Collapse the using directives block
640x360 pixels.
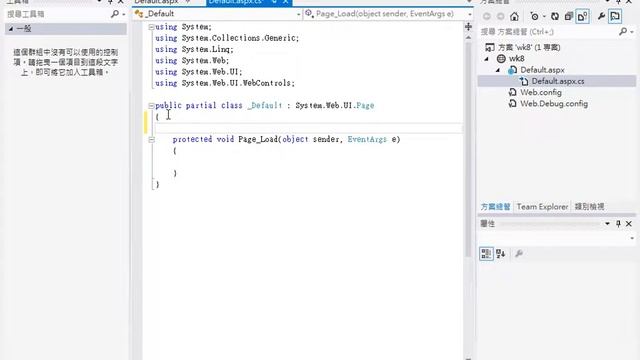151,27
